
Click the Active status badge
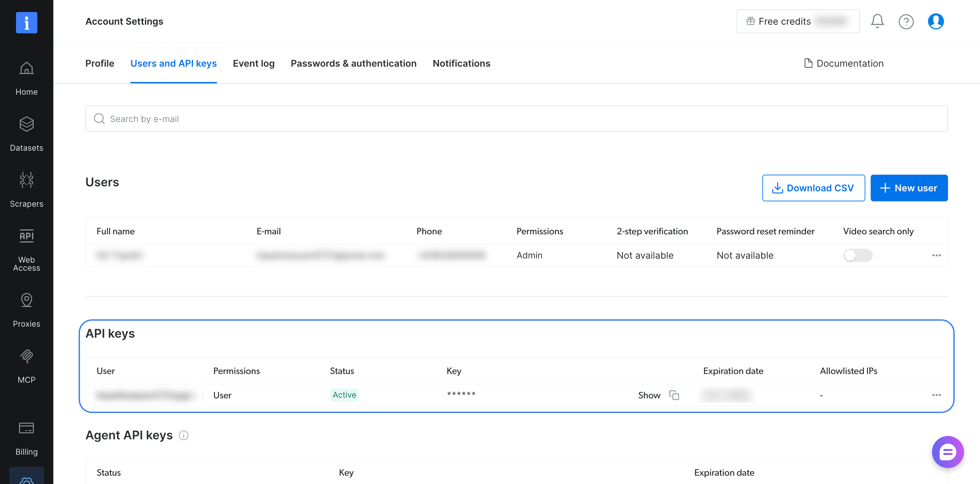pyautogui.click(x=344, y=395)
